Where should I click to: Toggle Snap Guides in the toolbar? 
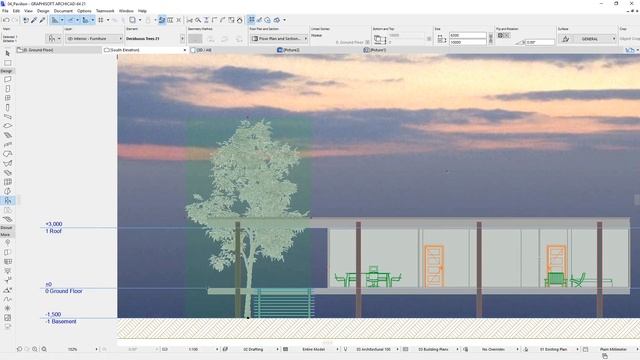point(71,20)
